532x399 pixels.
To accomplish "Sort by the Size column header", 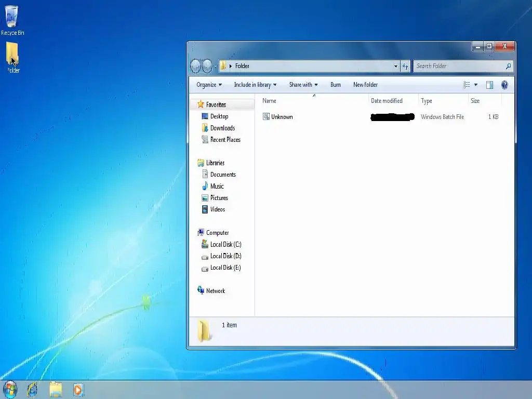I will coord(485,101).
